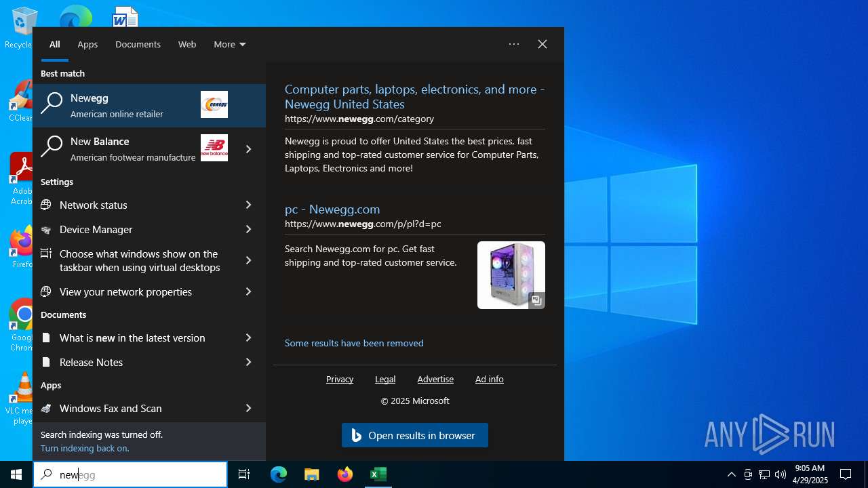This screenshot has height=488, width=868.
Task: Switch to the Documents search tab
Action: pyautogui.click(x=138, y=44)
